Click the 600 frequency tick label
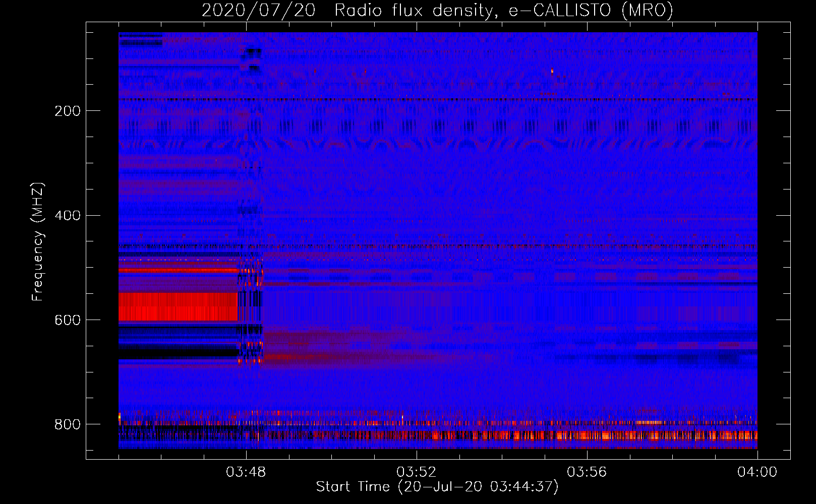 [x=68, y=320]
